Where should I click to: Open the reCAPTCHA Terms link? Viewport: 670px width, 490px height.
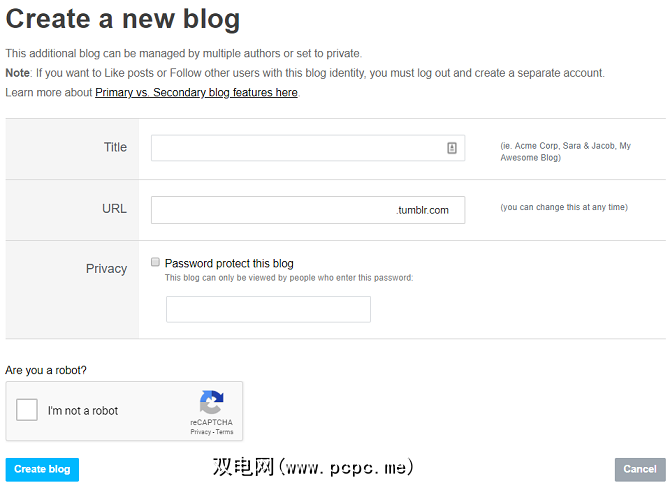click(x=225, y=432)
